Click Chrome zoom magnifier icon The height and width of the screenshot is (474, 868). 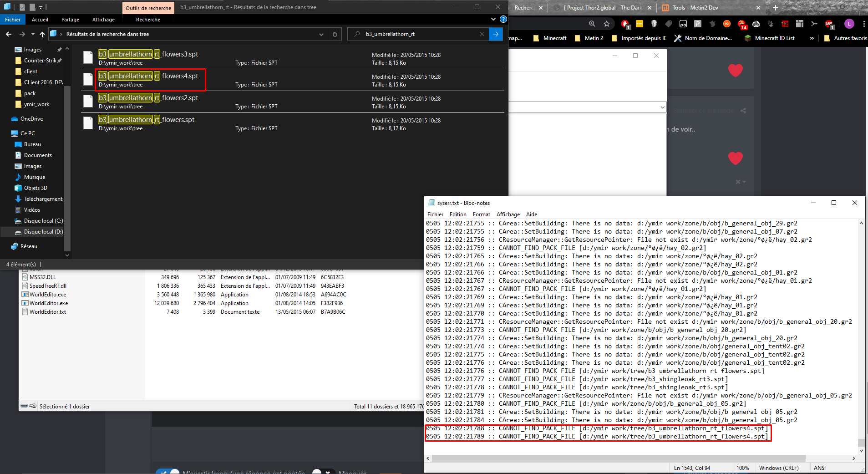[x=592, y=24]
